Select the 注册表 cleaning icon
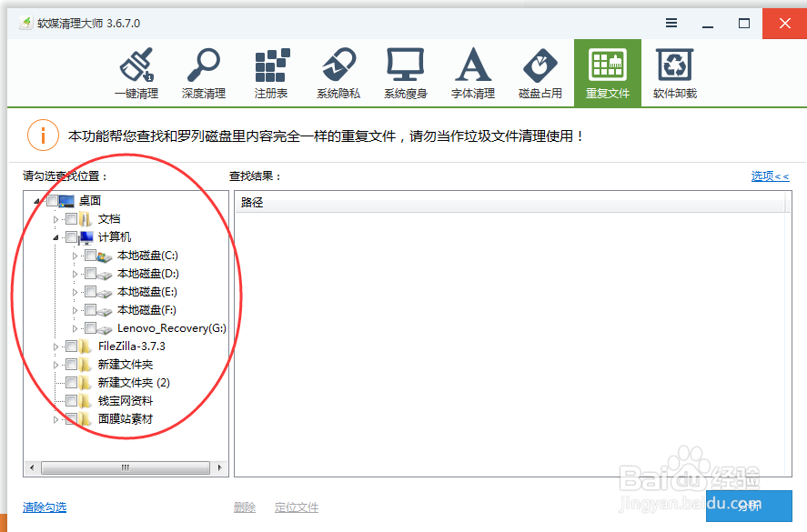 pos(270,71)
